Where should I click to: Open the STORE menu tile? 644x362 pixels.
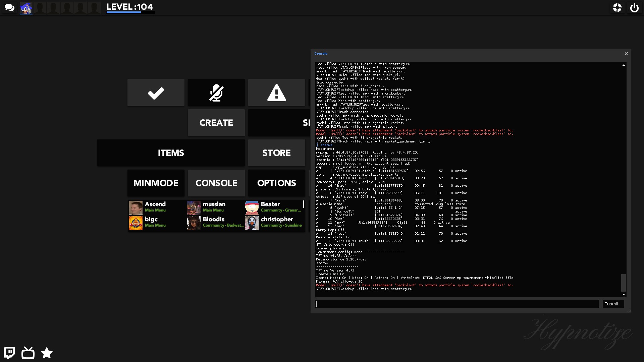pyautogui.click(x=276, y=153)
